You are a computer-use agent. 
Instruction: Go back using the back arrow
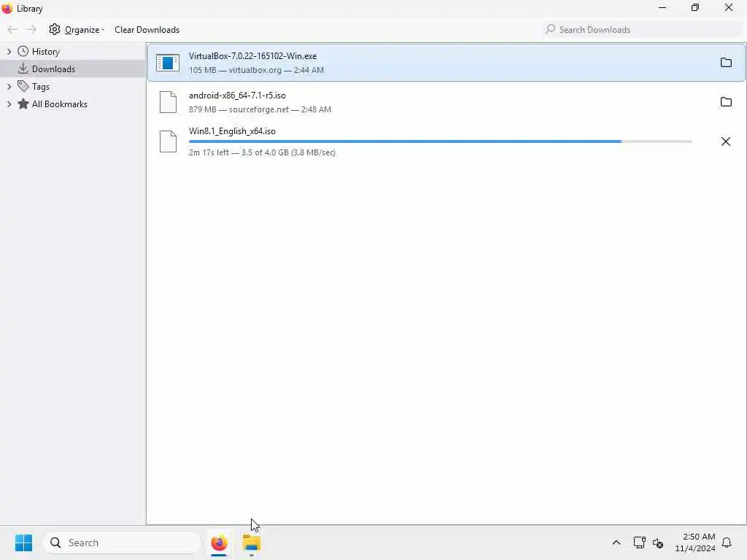coord(12,29)
